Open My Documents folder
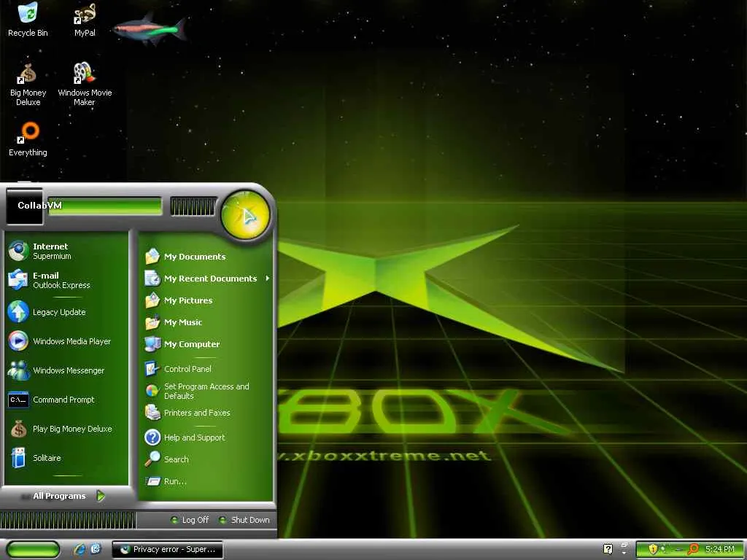 pos(206,257)
